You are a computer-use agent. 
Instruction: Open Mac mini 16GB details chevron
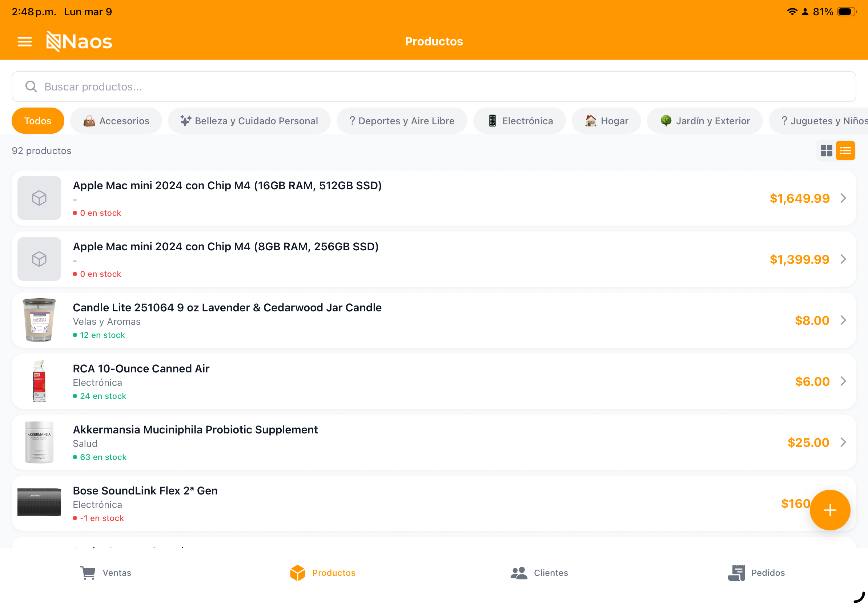click(x=843, y=198)
